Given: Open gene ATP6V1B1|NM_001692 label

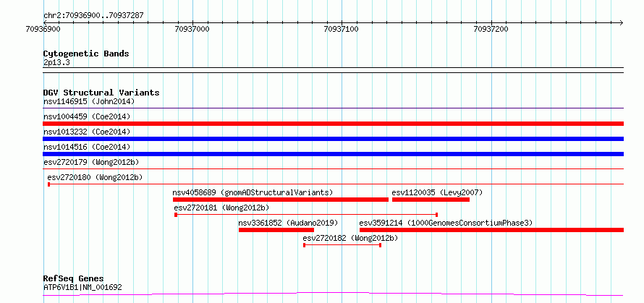Looking at the screenshot, I should pos(82,287).
